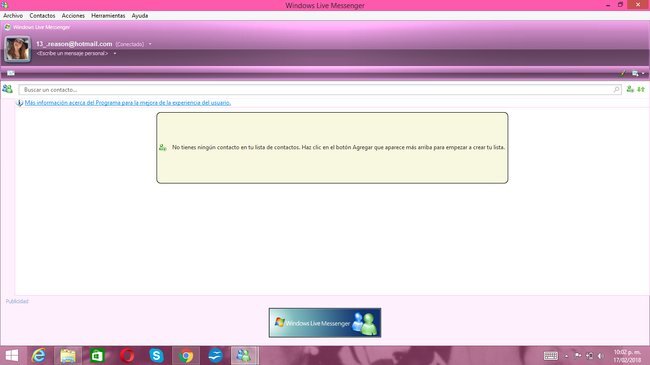Click the title bar app icon
Screen dimensions: 650x365
click(x=5, y=5)
